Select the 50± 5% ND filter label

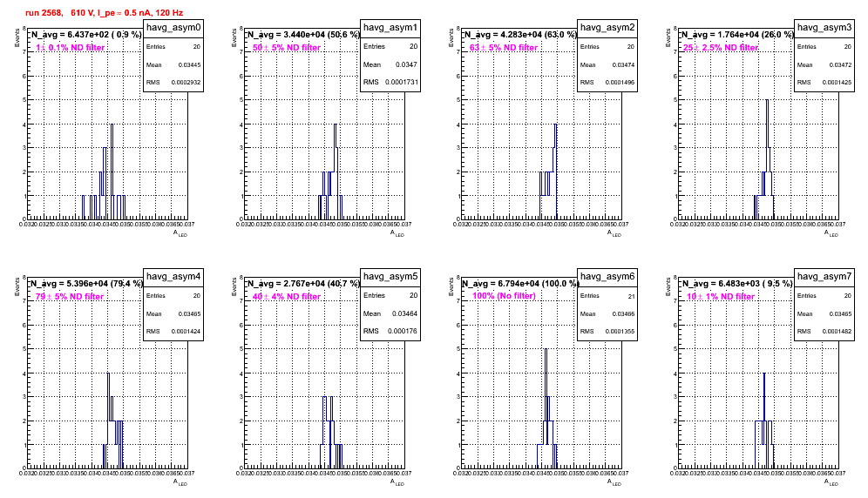pos(287,48)
